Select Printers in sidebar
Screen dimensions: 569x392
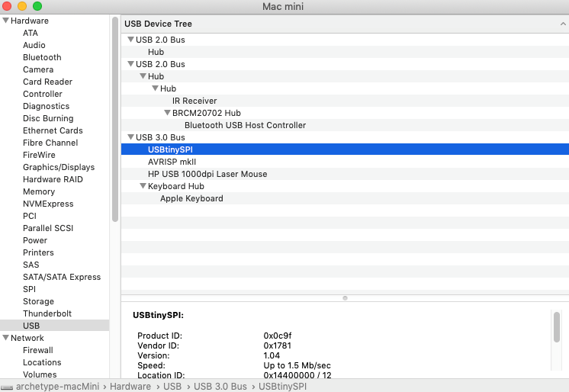coord(38,252)
